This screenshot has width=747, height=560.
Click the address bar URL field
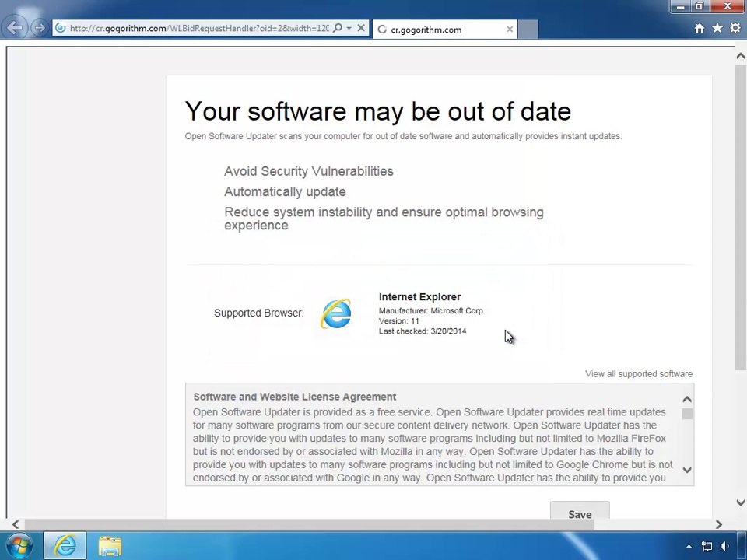pyautogui.click(x=199, y=28)
